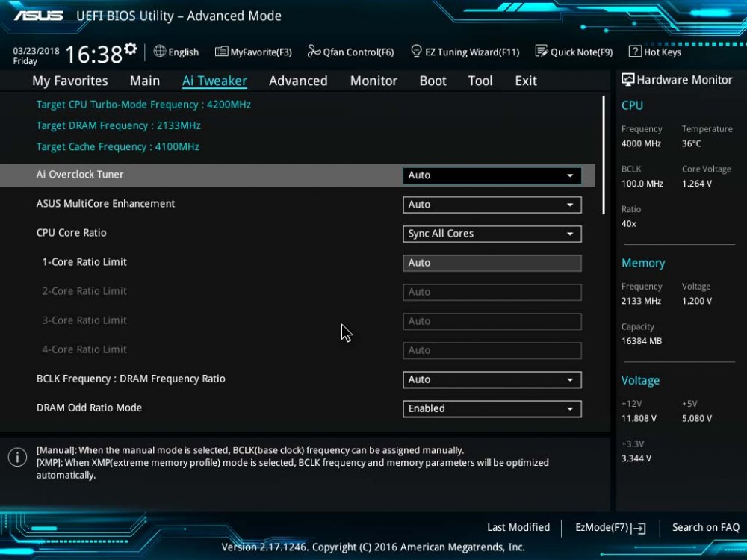Click the 1.264 V core voltage value
The height and width of the screenshot is (560, 747).
click(x=696, y=184)
